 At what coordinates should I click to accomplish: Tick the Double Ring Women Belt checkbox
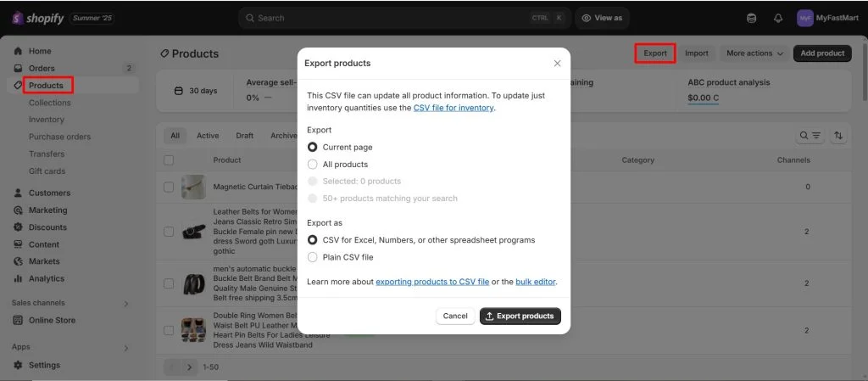click(169, 330)
